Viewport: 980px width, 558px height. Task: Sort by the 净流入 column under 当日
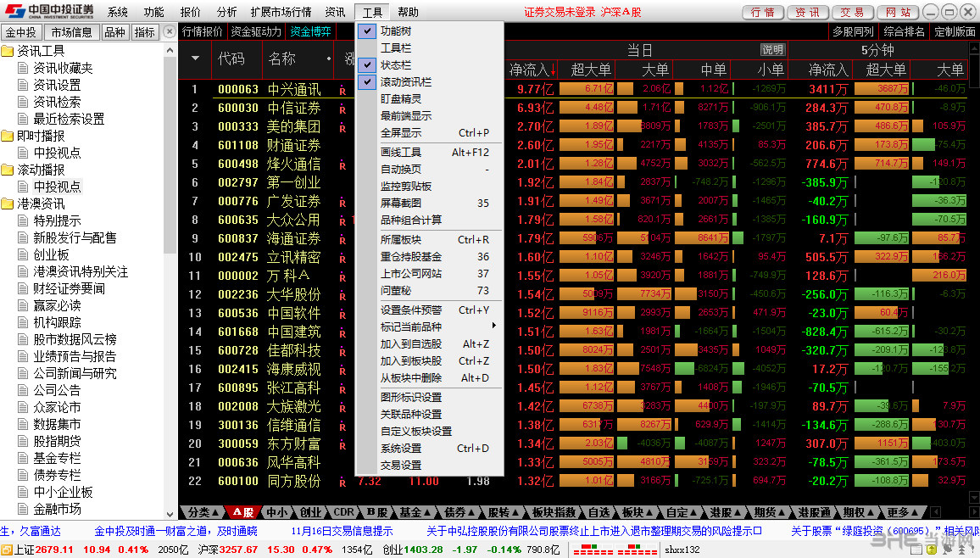(x=532, y=70)
